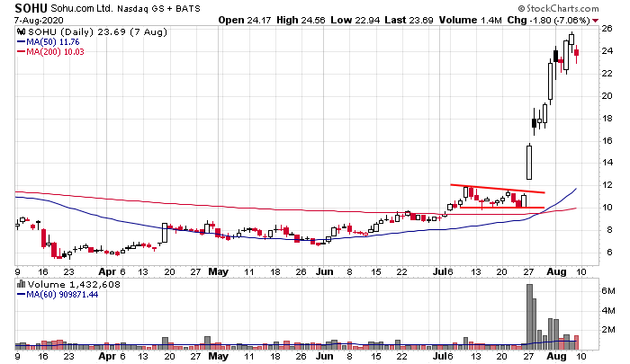Click the SOHU (Daily) 23.69 legend label
This screenshot has height=364, width=630.
point(97,32)
